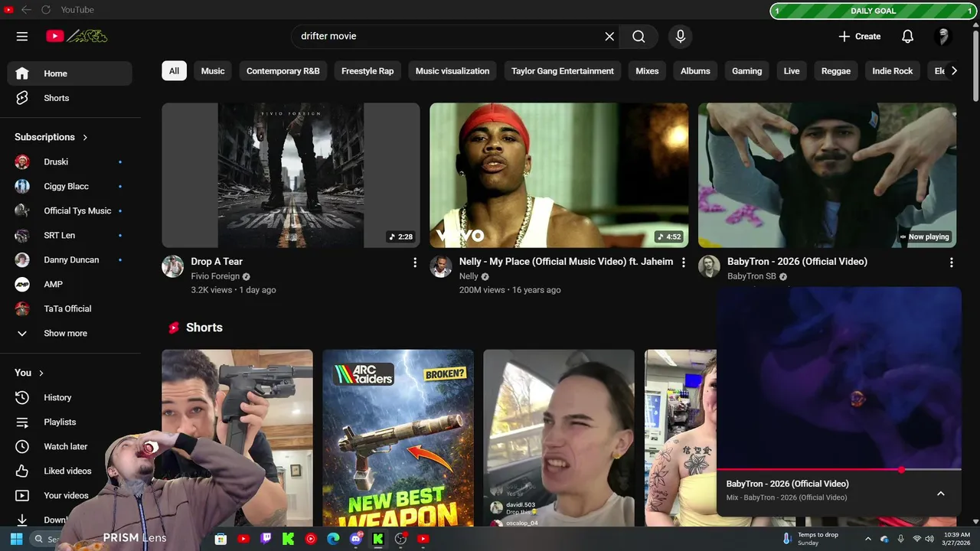Start voice search with the microphone

(680, 36)
